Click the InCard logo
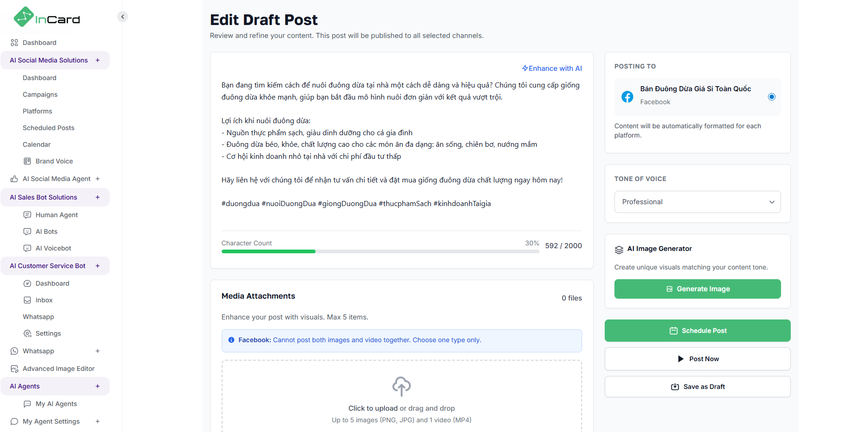Viewport: 868px width, 432px height. pos(46,18)
